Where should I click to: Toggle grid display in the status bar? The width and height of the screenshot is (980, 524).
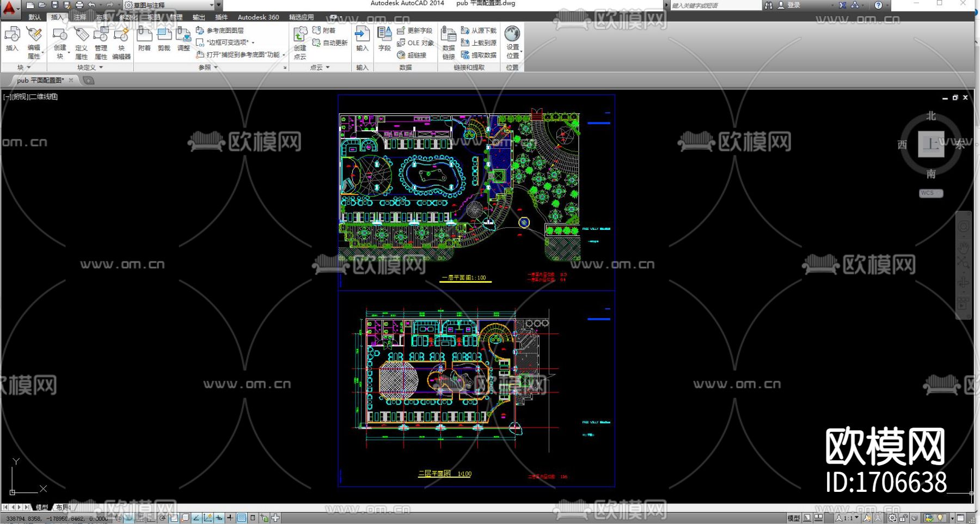140,518
